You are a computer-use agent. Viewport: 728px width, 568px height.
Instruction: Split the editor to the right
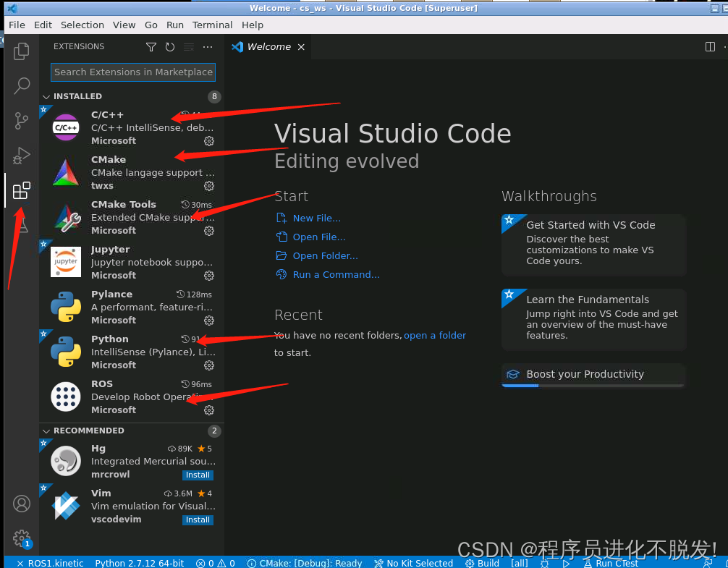click(x=710, y=47)
